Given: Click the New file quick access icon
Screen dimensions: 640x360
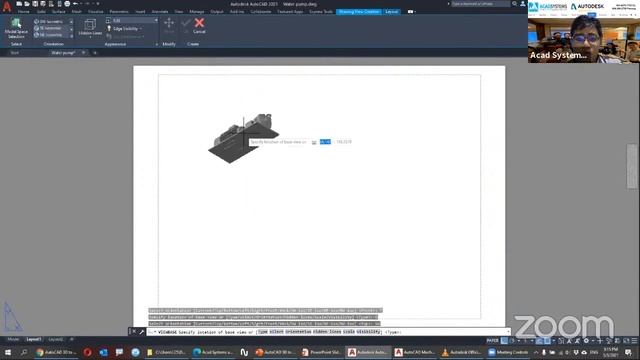Looking at the screenshot, I should point(19,4).
